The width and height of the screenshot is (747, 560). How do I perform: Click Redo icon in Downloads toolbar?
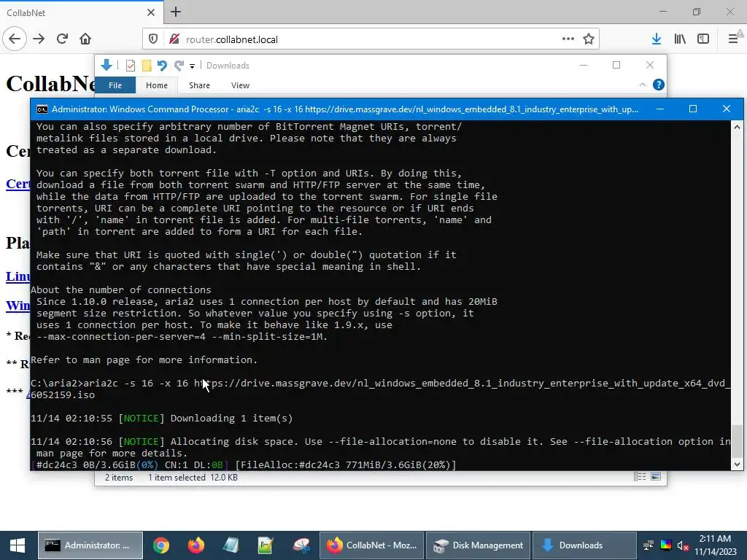pyautogui.click(x=179, y=66)
